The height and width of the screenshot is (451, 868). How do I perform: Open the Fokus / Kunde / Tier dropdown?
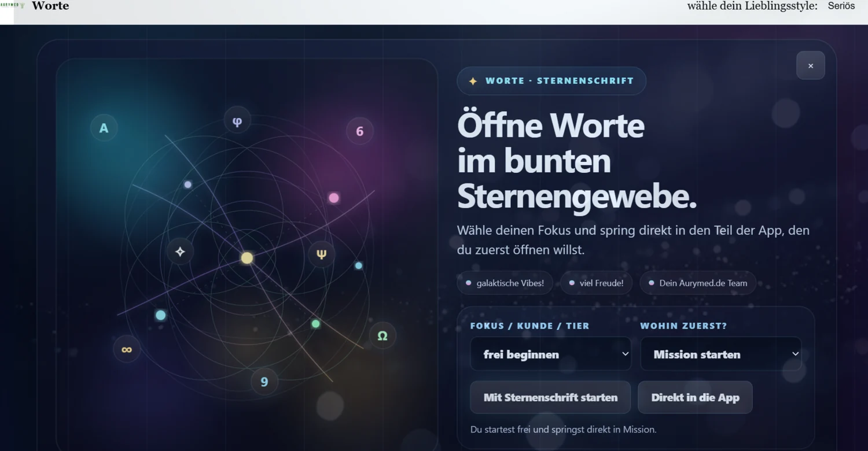coord(550,354)
